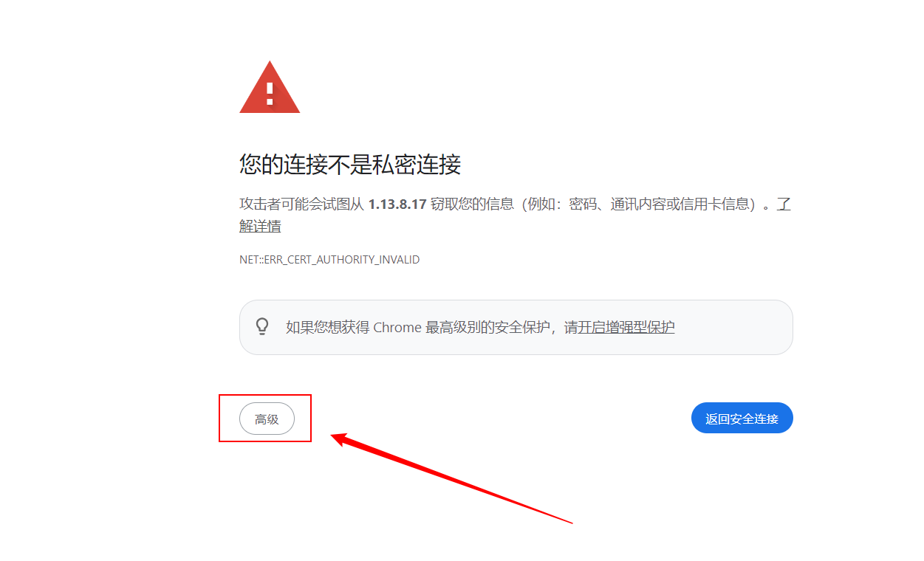Click the 攻击者可能会试图从 warning sentence start
This screenshot has width=924, height=561.
[302, 204]
